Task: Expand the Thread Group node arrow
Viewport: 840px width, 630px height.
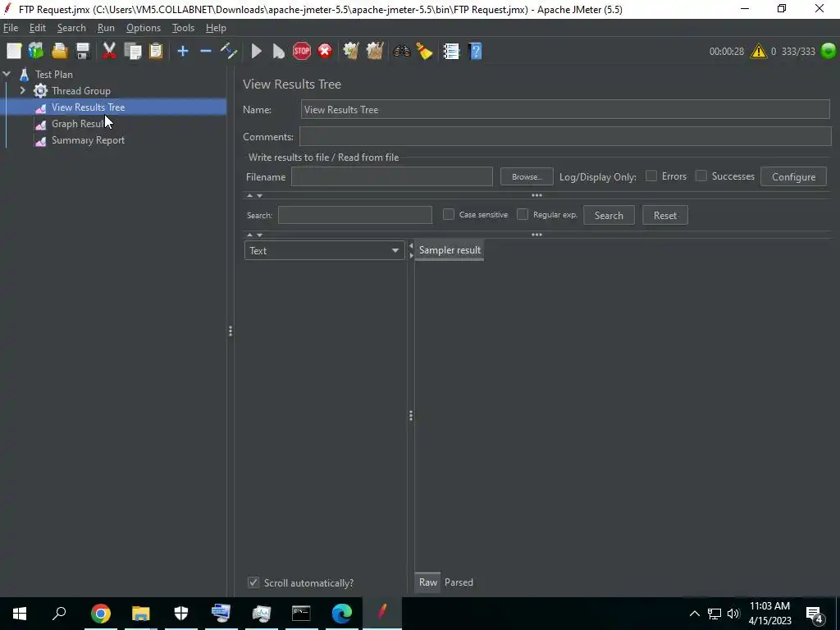Action: 22,90
